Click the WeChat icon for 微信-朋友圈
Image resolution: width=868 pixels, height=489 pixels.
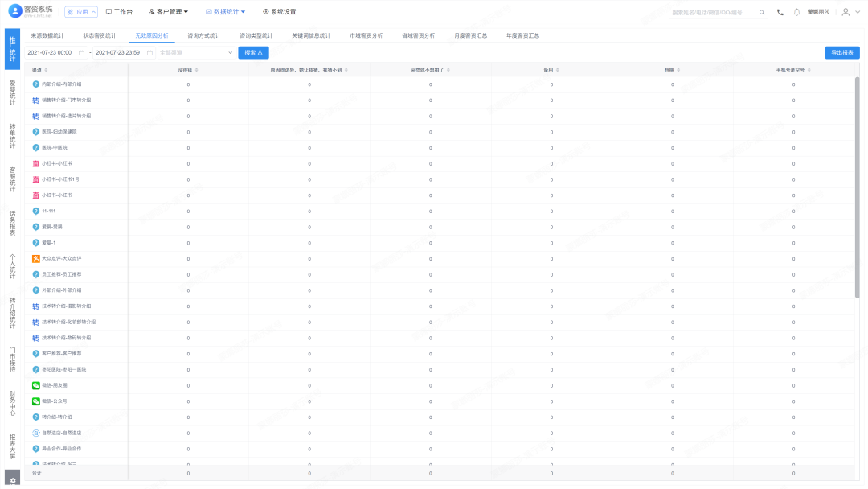35,385
